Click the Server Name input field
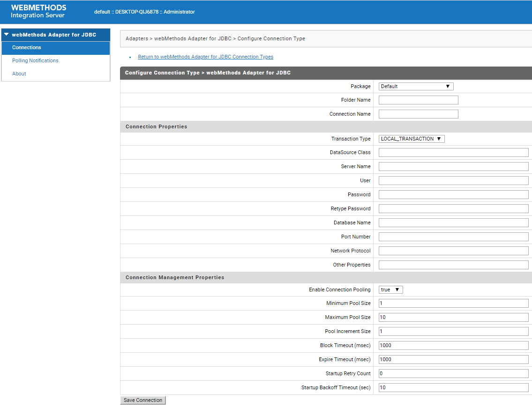 [x=453, y=166]
